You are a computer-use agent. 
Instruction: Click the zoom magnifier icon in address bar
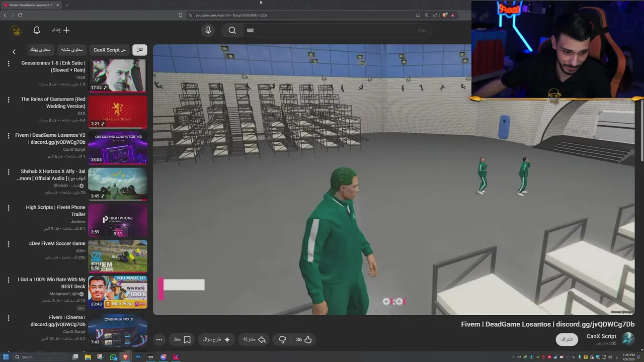click(x=427, y=15)
